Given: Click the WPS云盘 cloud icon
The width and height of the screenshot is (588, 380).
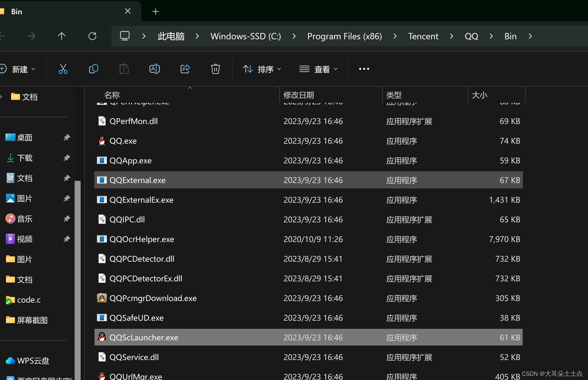Looking at the screenshot, I should point(10,361).
